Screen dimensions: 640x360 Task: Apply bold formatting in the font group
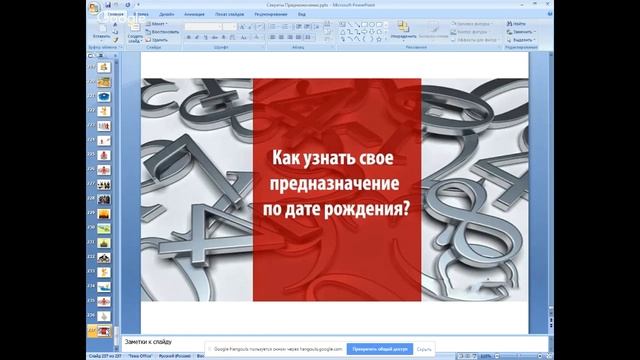tap(189, 37)
